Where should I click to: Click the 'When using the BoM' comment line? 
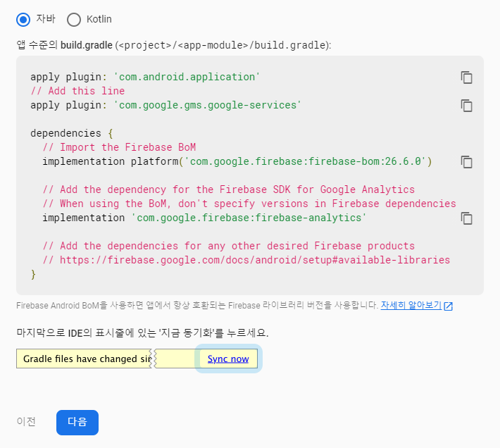coord(249,204)
